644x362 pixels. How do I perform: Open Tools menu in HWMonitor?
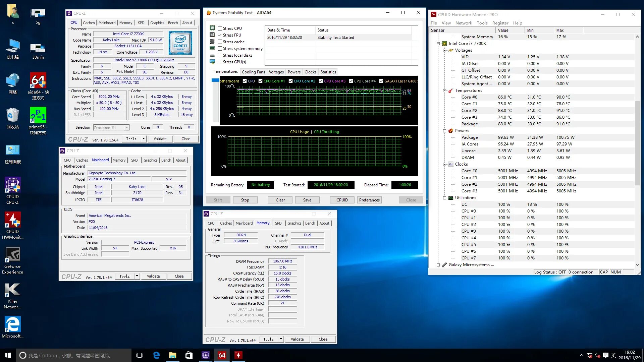coord(482,23)
